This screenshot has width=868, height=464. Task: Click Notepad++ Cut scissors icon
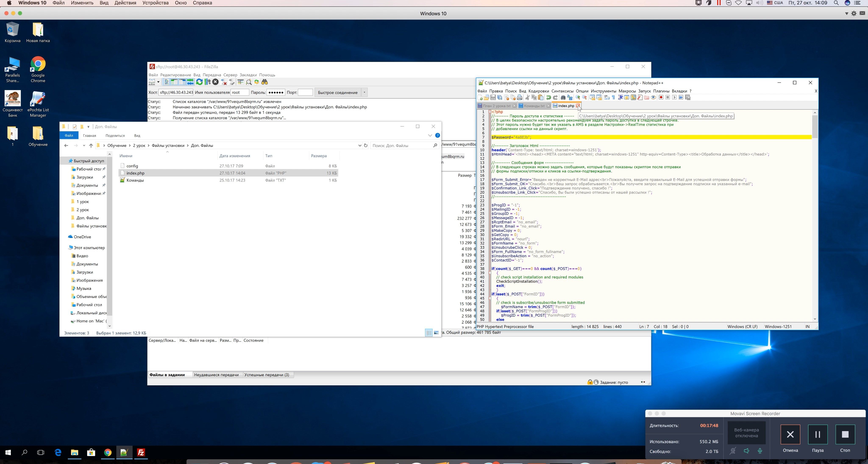coord(527,98)
